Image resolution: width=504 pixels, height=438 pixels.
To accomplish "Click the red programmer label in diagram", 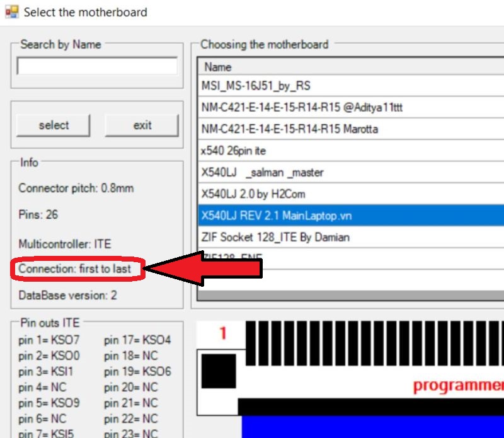I will point(458,386).
